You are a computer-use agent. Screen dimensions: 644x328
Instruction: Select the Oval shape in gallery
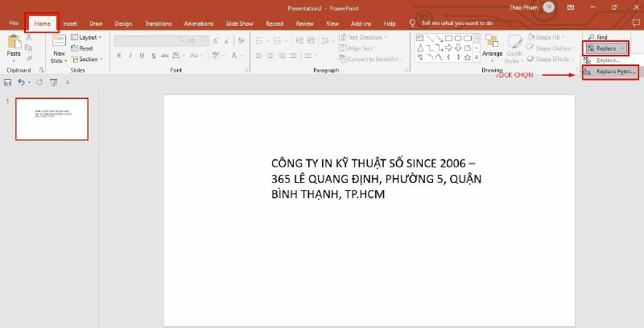click(x=458, y=38)
